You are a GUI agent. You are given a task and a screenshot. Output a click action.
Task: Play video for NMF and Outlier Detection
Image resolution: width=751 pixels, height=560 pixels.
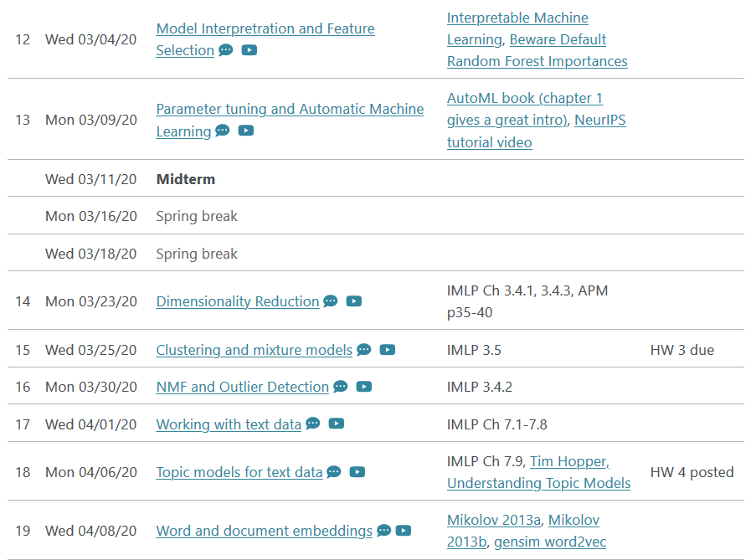coord(364,387)
